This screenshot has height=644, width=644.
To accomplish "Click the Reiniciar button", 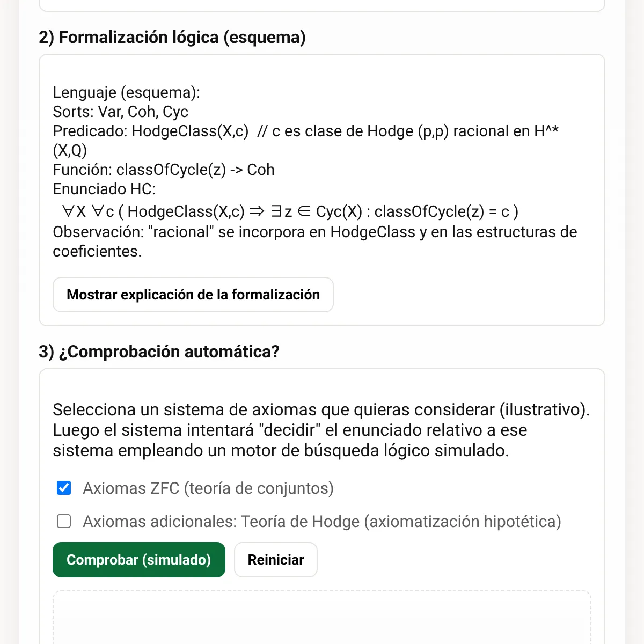I will point(276,560).
